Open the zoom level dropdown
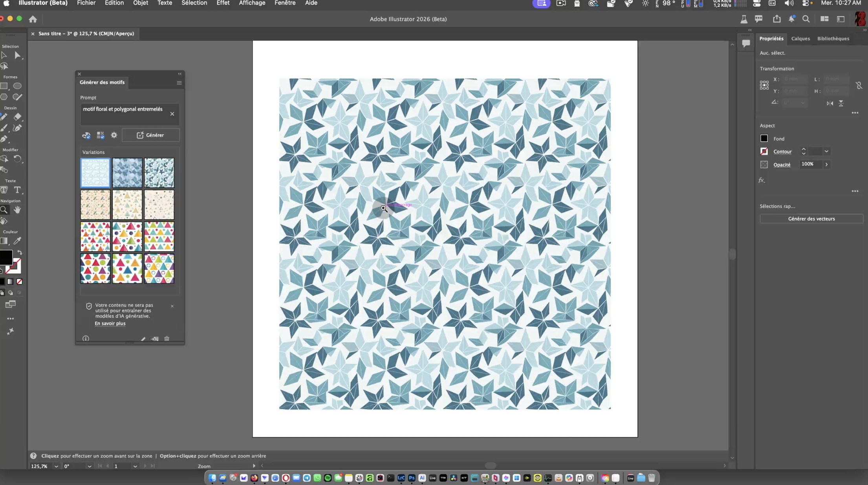Image resolution: width=868 pixels, height=485 pixels. 56,466
